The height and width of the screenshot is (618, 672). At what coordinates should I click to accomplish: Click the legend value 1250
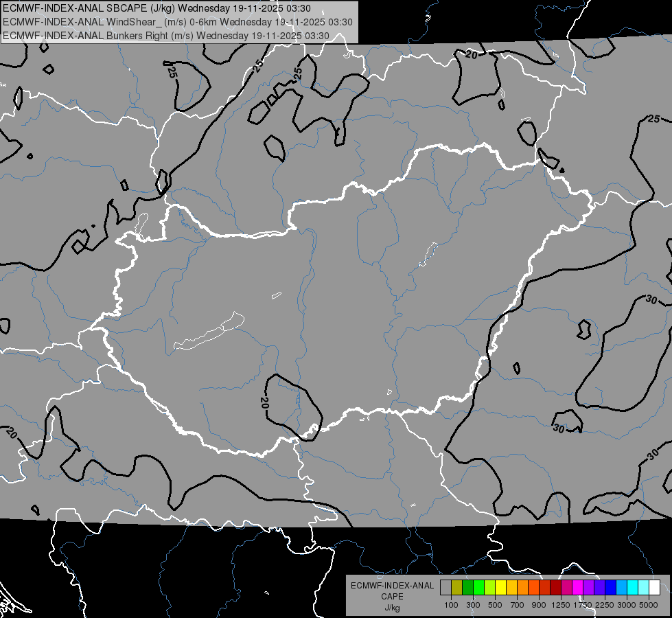click(x=561, y=605)
